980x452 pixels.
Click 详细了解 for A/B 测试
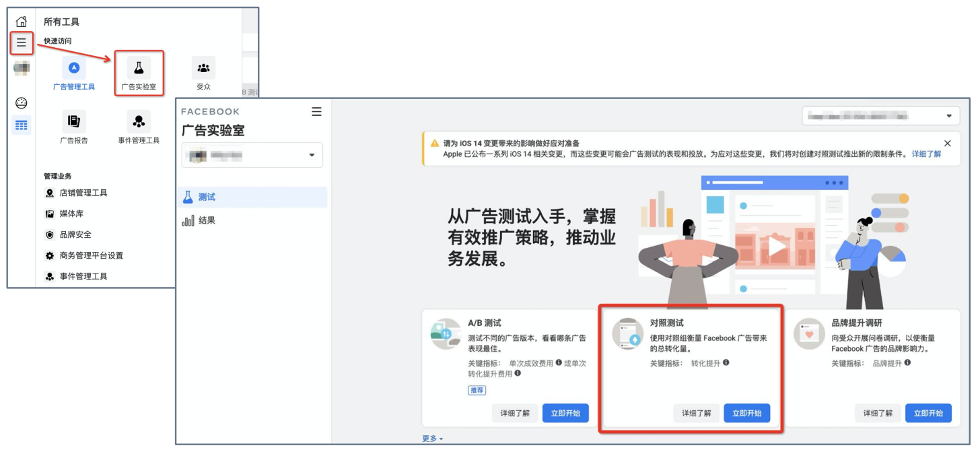pos(515,414)
